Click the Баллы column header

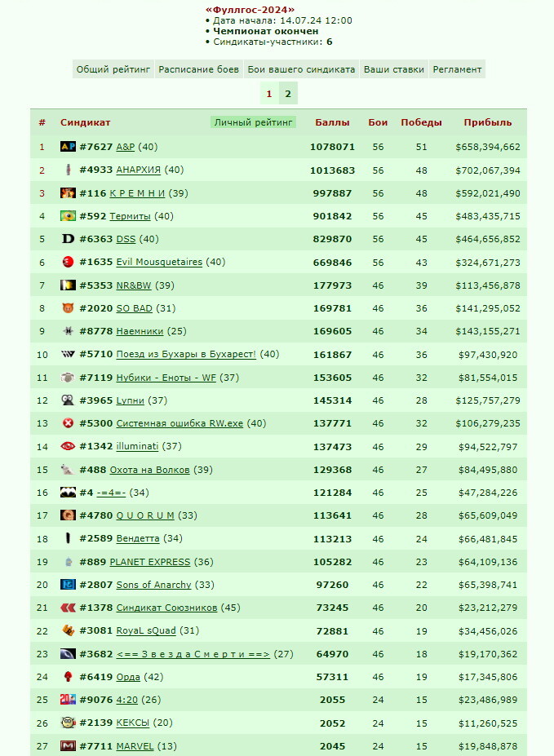(x=332, y=122)
